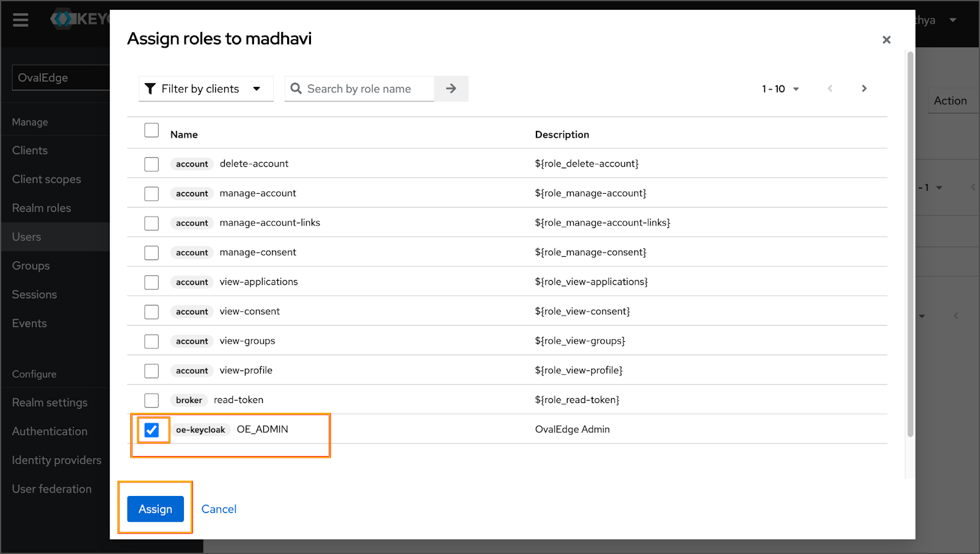980x554 pixels.
Task: Select Identity providers in sidebar
Action: click(x=57, y=460)
